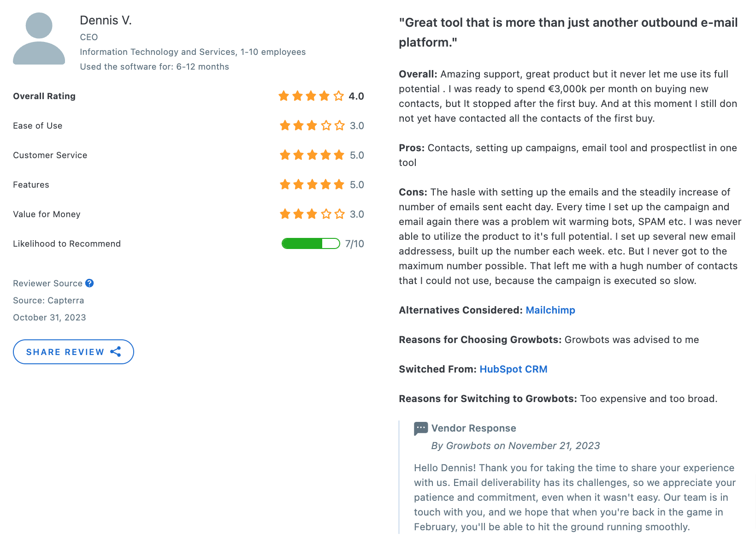
Task: Click the Customer Service star rating
Action: coord(312,155)
